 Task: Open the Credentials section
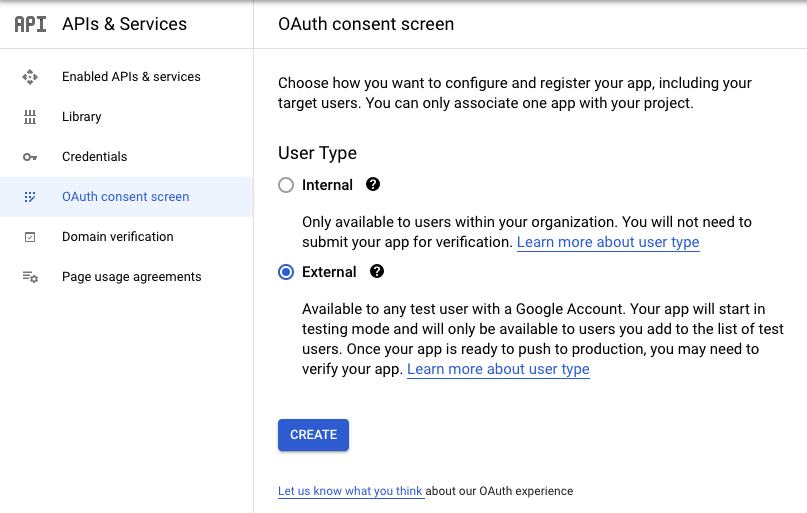pyautogui.click(x=127, y=157)
